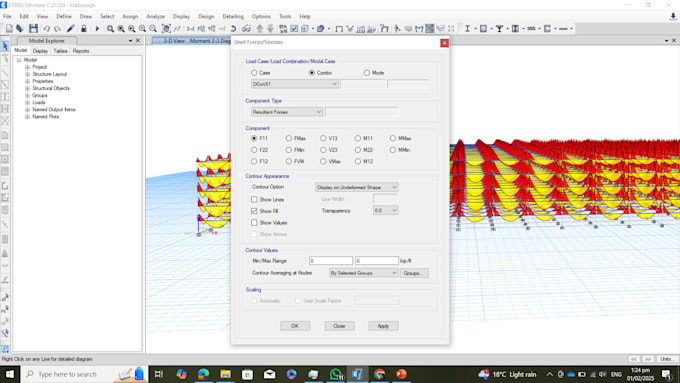680x383 pixels.
Task: Select the pointer tool in left sidebar
Action: [5, 46]
